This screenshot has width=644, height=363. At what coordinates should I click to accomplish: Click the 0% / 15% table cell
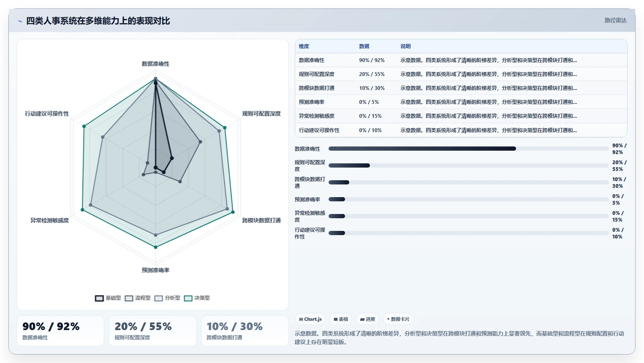click(x=370, y=116)
